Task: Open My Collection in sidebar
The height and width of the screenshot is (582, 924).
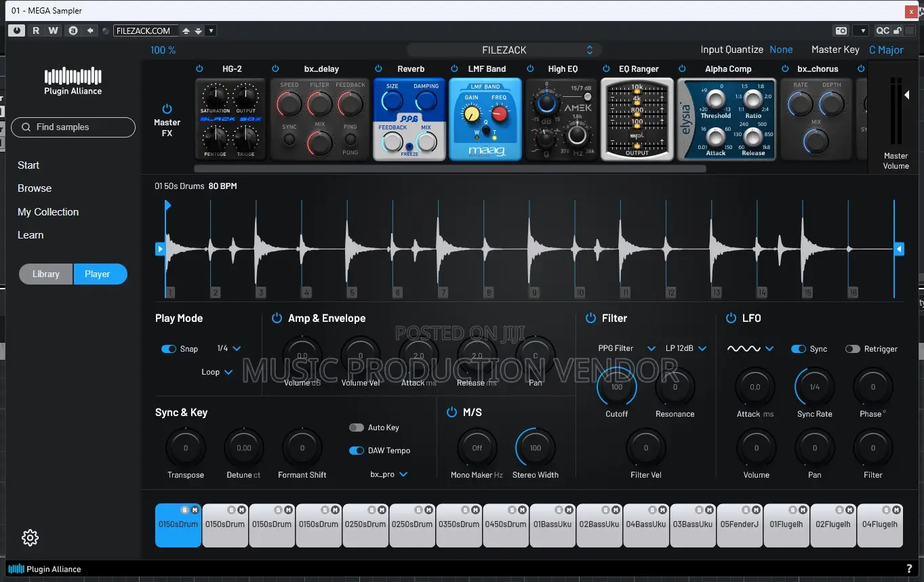Action: (48, 212)
